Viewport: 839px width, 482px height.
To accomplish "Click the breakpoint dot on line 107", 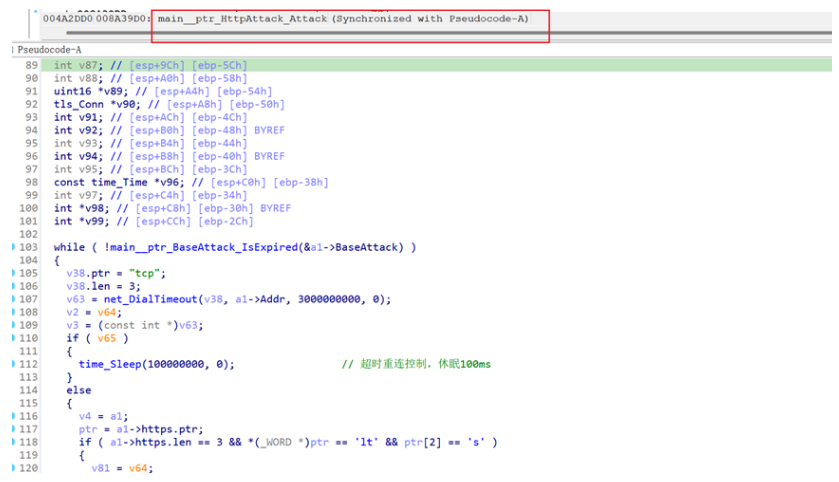I will [x=13, y=299].
